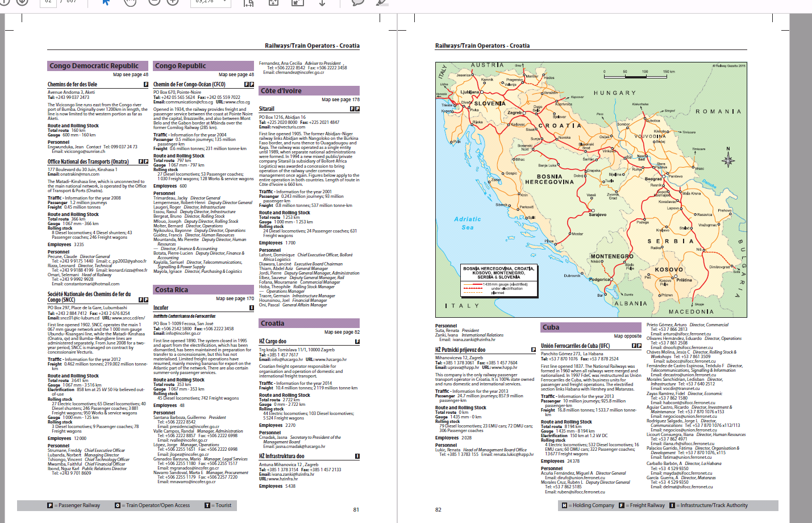
Task: Click page number 81 at page bottom
Action: click(x=356, y=509)
